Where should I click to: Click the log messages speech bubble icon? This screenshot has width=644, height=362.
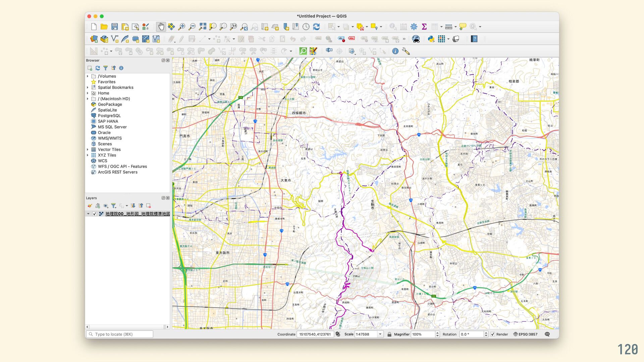pos(547,334)
